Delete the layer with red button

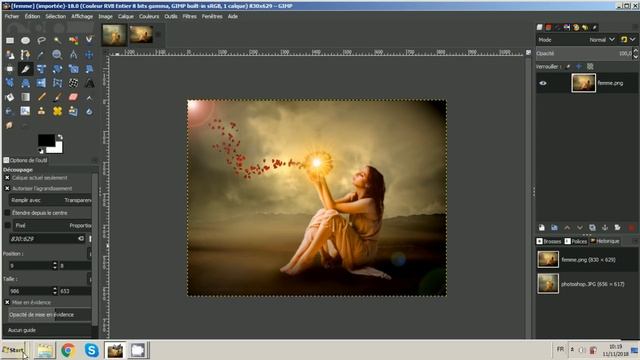click(x=631, y=228)
